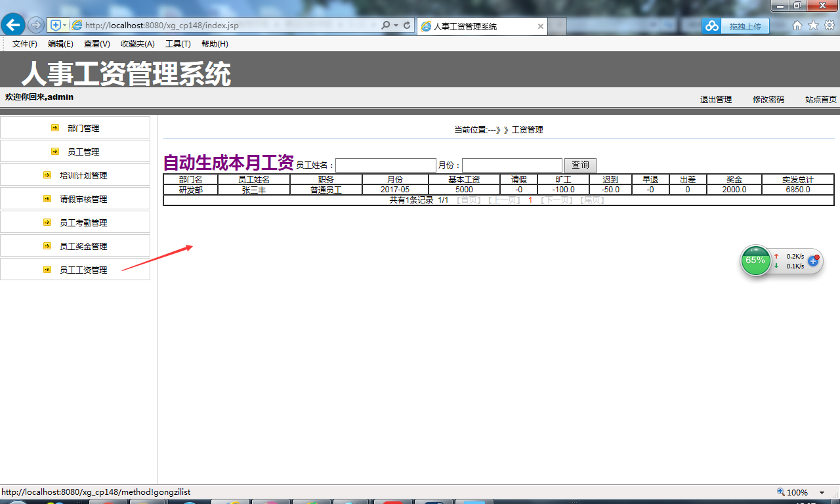Click the 上一页 pagination link

505,200
